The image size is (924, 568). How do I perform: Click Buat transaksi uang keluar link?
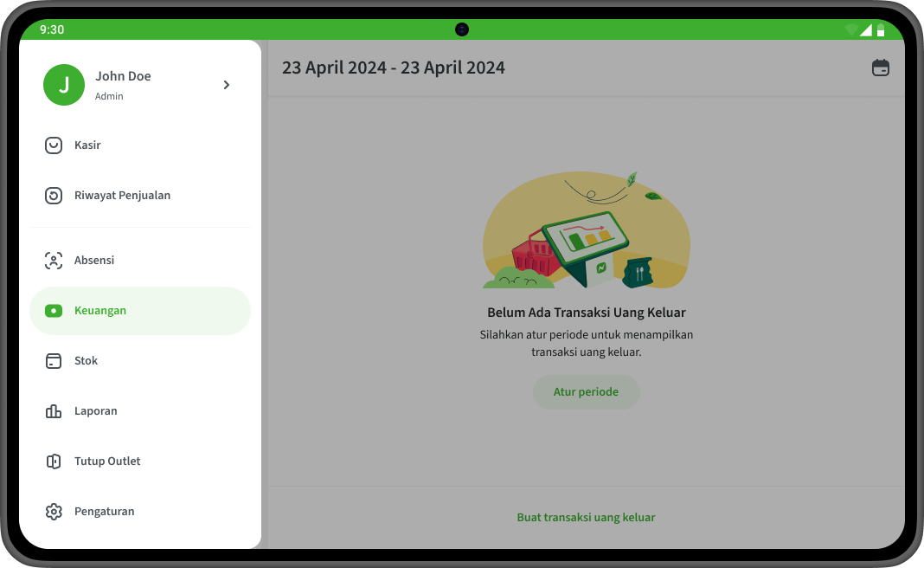point(587,517)
